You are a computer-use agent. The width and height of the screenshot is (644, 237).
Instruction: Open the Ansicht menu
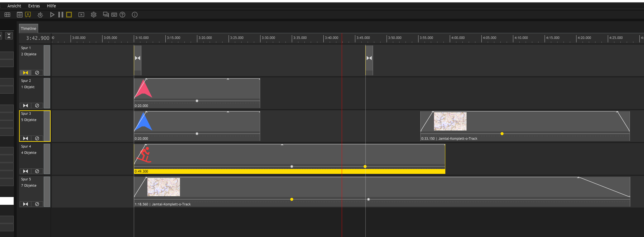(14, 6)
